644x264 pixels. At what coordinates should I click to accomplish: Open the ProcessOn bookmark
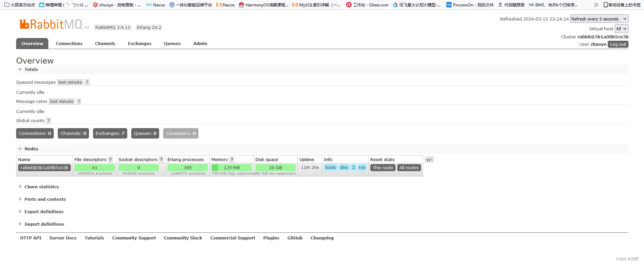470,5
